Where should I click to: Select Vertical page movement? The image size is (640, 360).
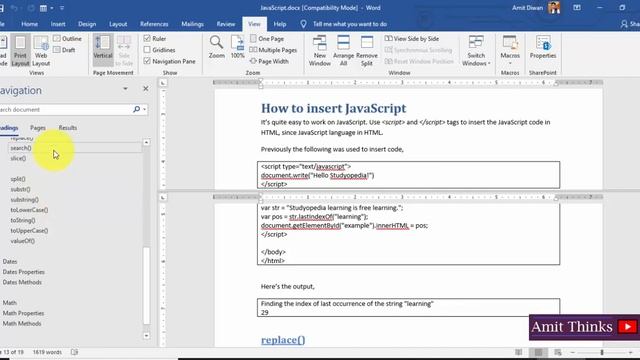pyautogui.click(x=102, y=50)
